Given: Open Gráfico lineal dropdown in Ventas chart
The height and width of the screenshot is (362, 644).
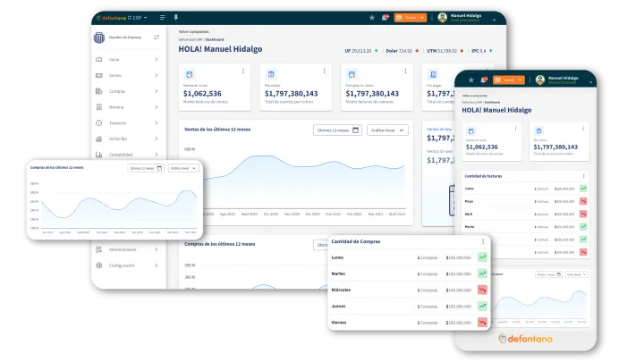Looking at the screenshot, I should (x=387, y=130).
